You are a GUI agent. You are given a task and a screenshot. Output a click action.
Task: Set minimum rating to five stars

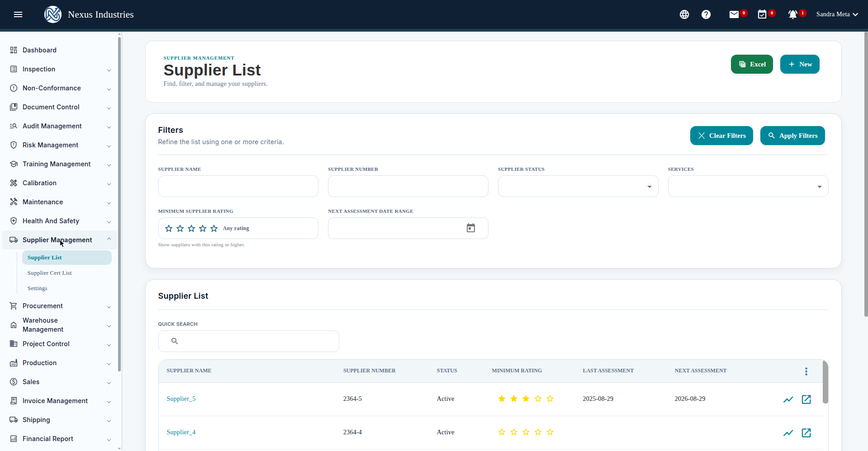click(214, 229)
